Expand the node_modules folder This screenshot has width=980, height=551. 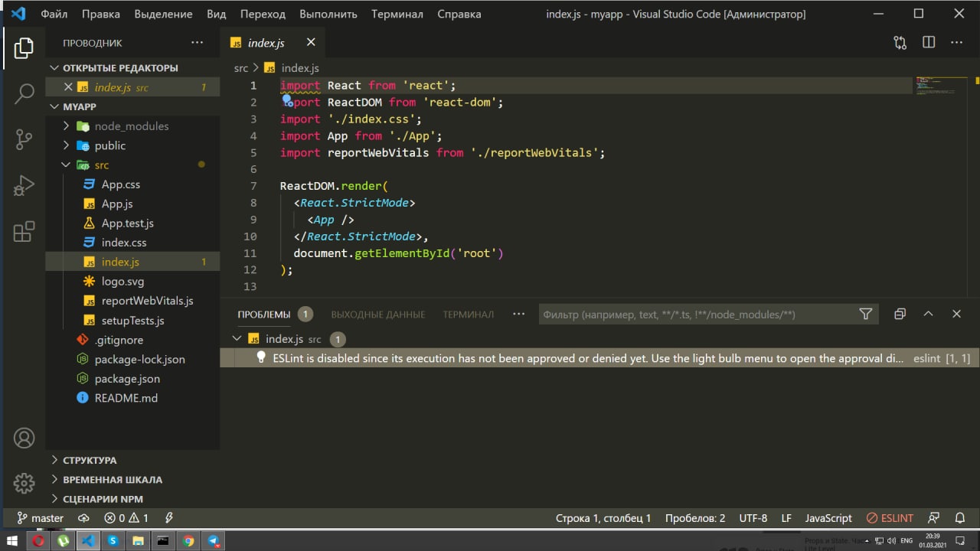point(131,126)
